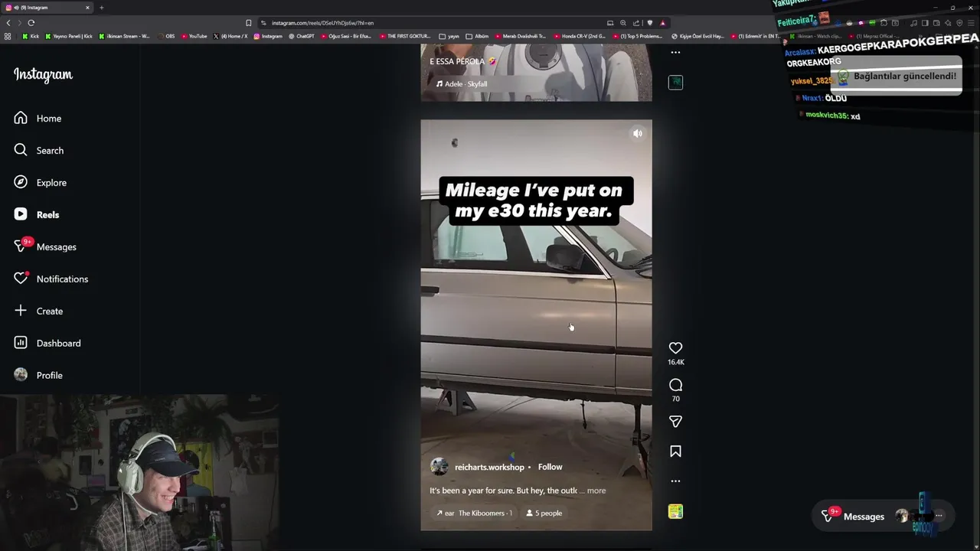The image size is (980, 551).
Task: Open the OBS bookmark
Action: 167,36
